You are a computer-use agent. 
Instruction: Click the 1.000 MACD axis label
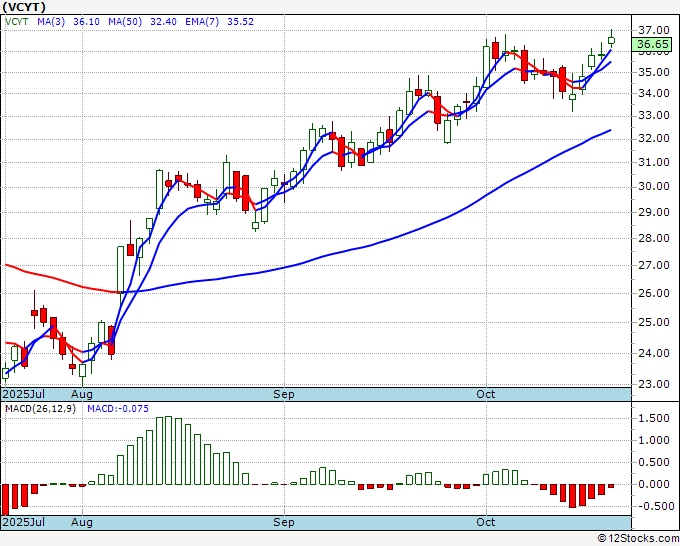pyautogui.click(x=654, y=440)
